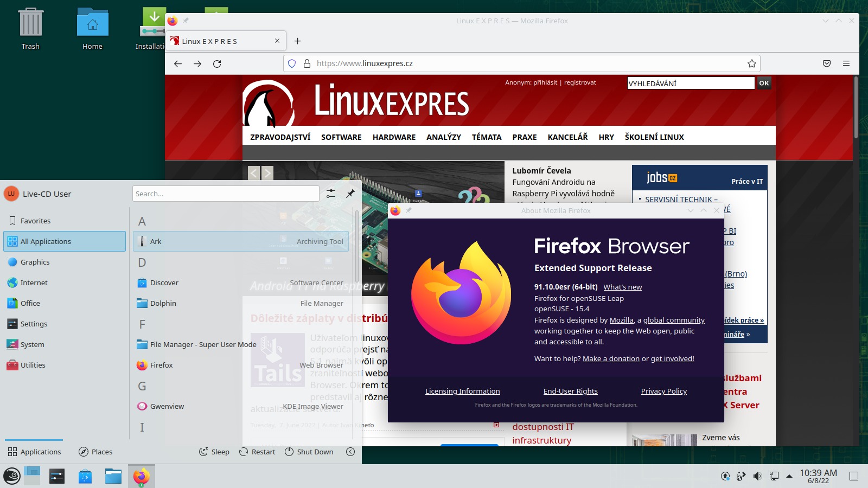Open What's new link in About Firefox
This screenshot has height=488, width=868.
coord(622,287)
